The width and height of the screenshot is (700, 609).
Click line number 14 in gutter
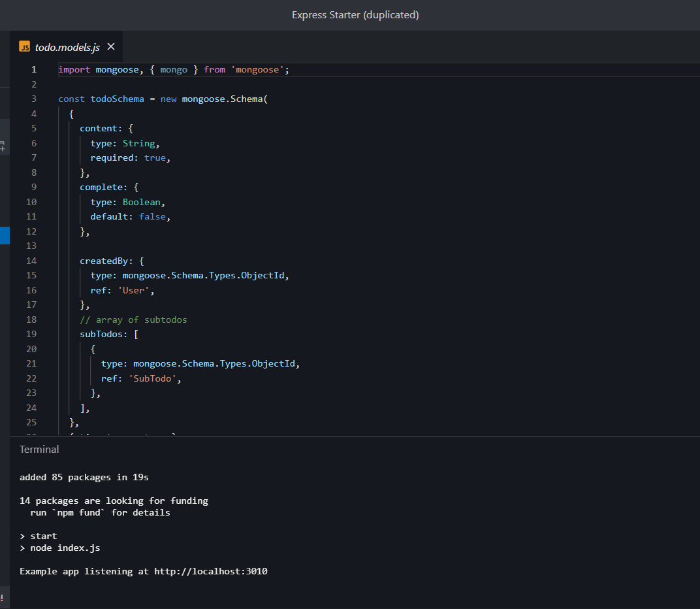pyautogui.click(x=31, y=261)
